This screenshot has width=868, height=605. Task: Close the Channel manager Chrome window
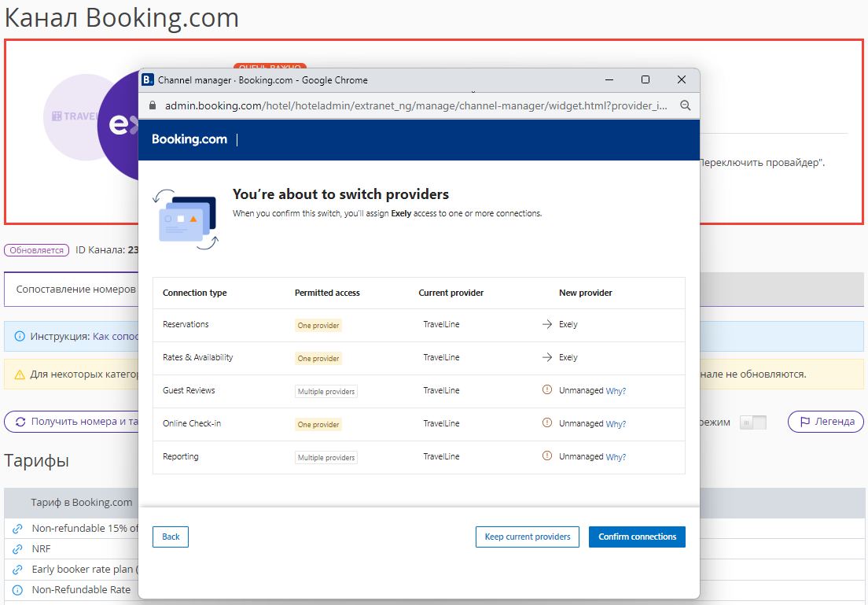[682, 79]
